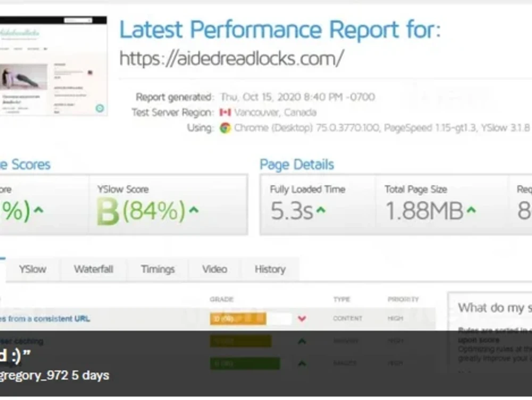Viewport: 532px width, 400px height.
Task: Click the Page Details heading
Action: click(x=297, y=165)
